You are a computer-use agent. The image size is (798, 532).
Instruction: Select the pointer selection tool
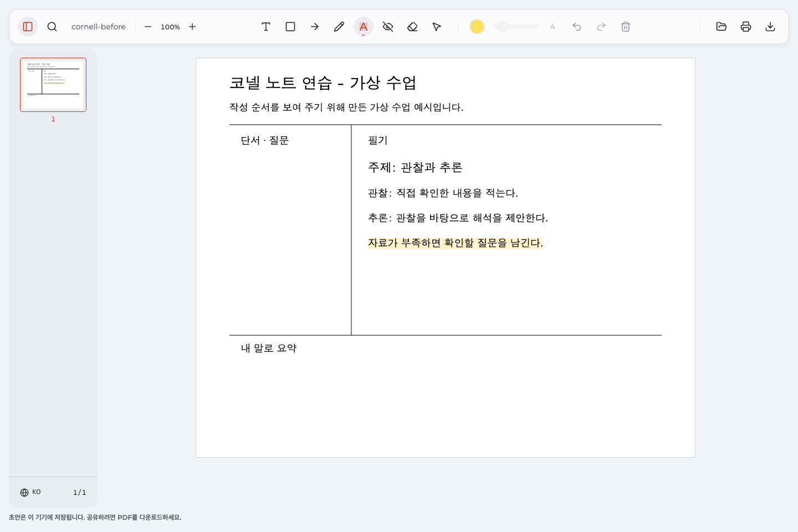click(437, 27)
